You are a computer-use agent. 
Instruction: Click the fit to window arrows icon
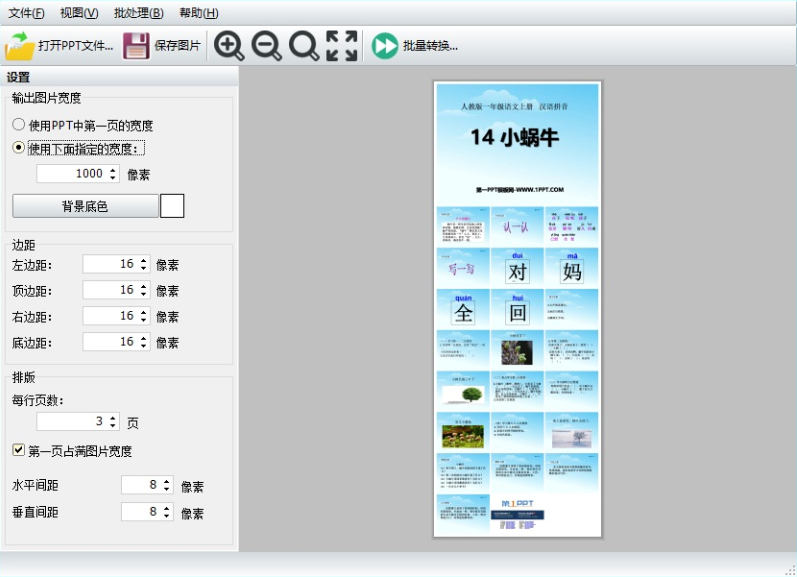coord(342,46)
